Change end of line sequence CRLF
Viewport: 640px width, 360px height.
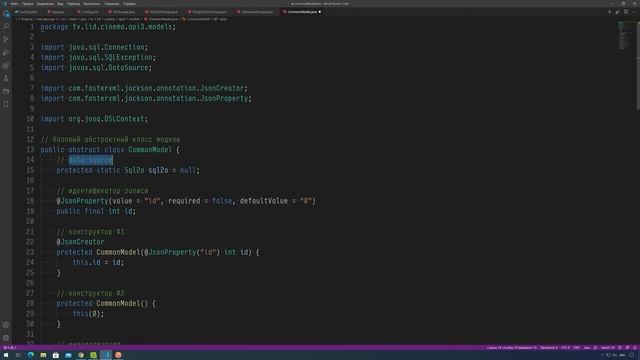[x=577, y=348]
